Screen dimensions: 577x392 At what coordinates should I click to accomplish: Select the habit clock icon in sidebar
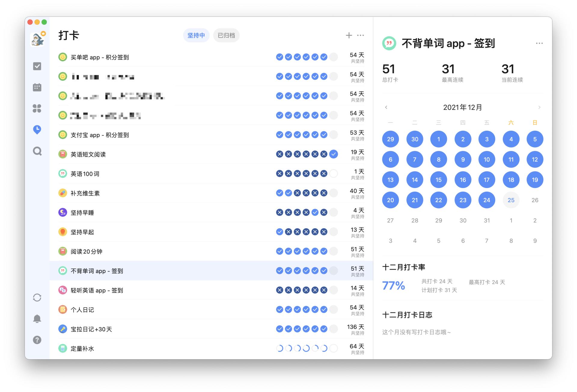(37, 129)
